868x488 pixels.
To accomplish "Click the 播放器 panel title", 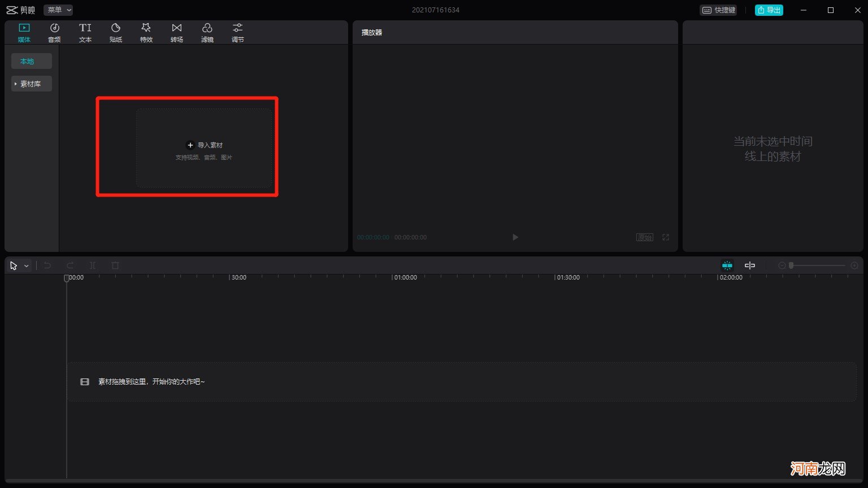I will tap(372, 32).
